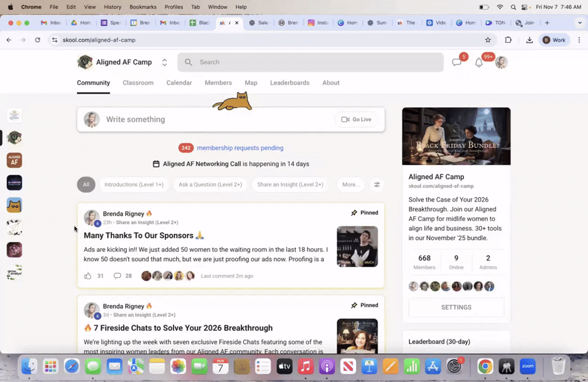Image resolution: width=588 pixels, height=382 pixels.
Task: Open the profile avatar menu
Action: (501, 62)
